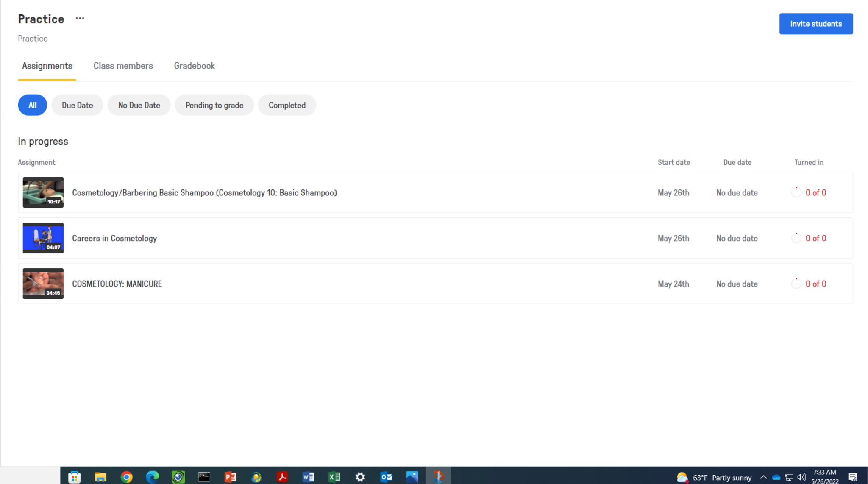This screenshot has width=868, height=484.
Task: Open the COSMETOLOGY: MANICURE thumbnail
Action: tap(43, 284)
